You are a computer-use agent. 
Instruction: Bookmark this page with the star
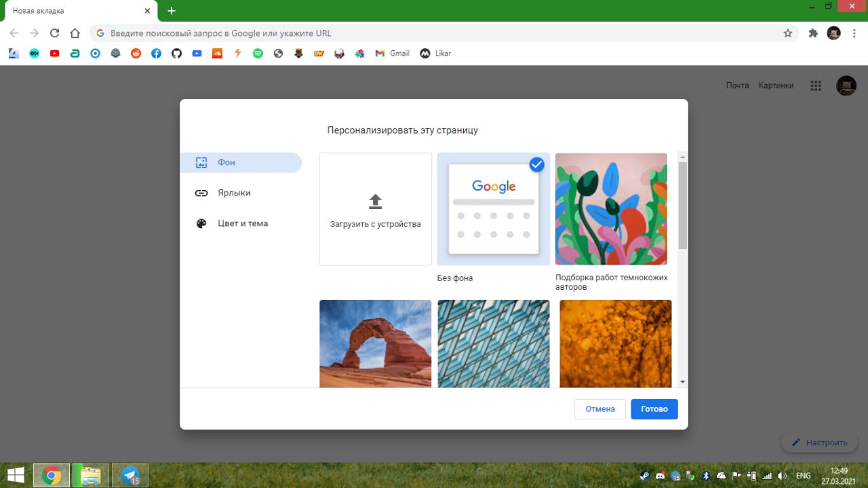click(x=787, y=33)
